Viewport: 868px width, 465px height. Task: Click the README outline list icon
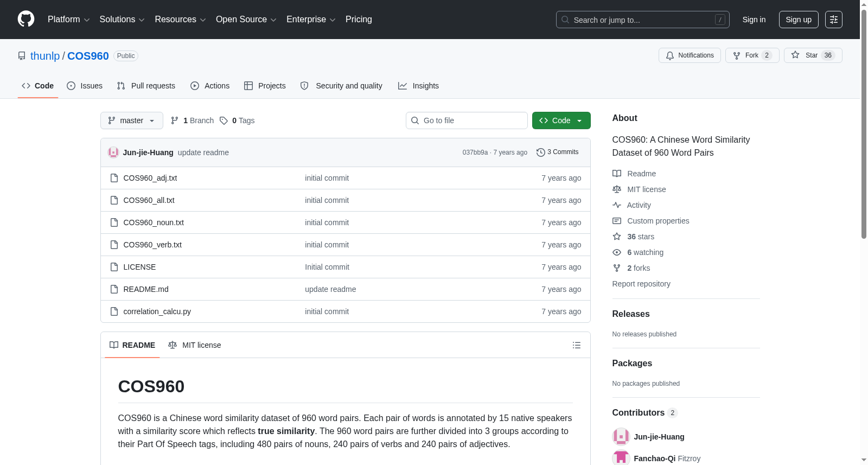point(577,345)
